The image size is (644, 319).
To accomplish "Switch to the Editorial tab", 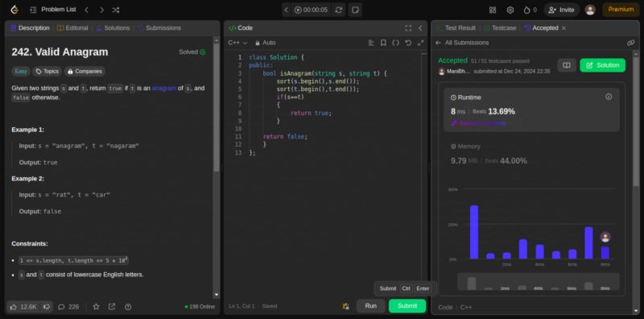I will pyautogui.click(x=72, y=28).
